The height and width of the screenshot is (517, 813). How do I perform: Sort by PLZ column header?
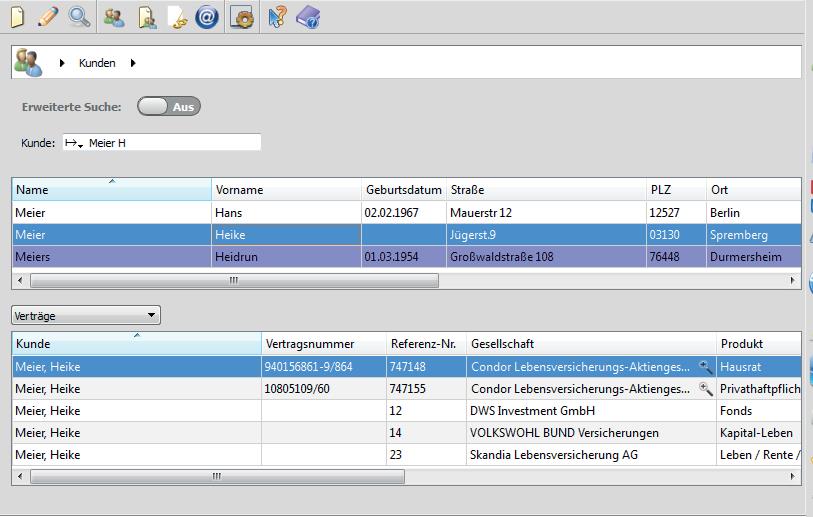[x=676, y=189]
